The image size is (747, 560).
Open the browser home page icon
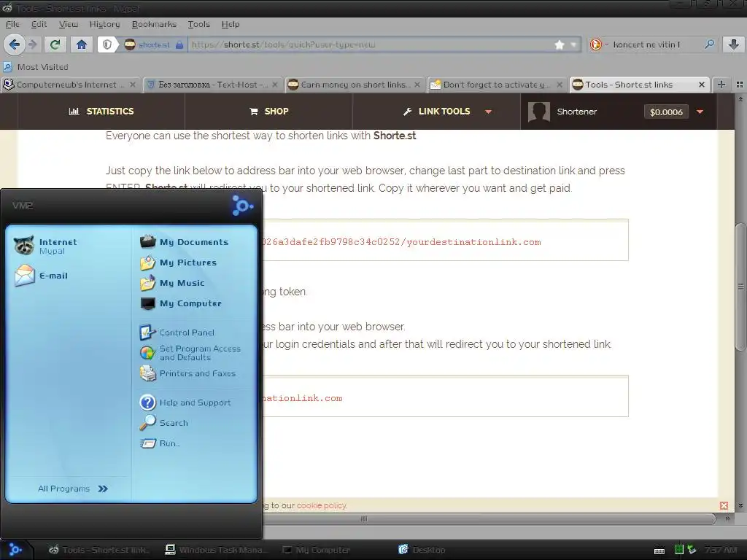tap(82, 44)
